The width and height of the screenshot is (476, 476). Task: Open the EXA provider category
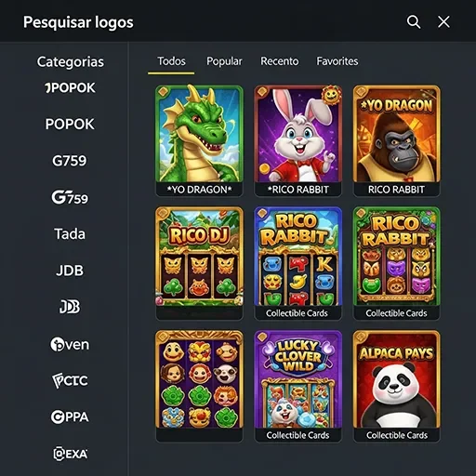(x=70, y=454)
